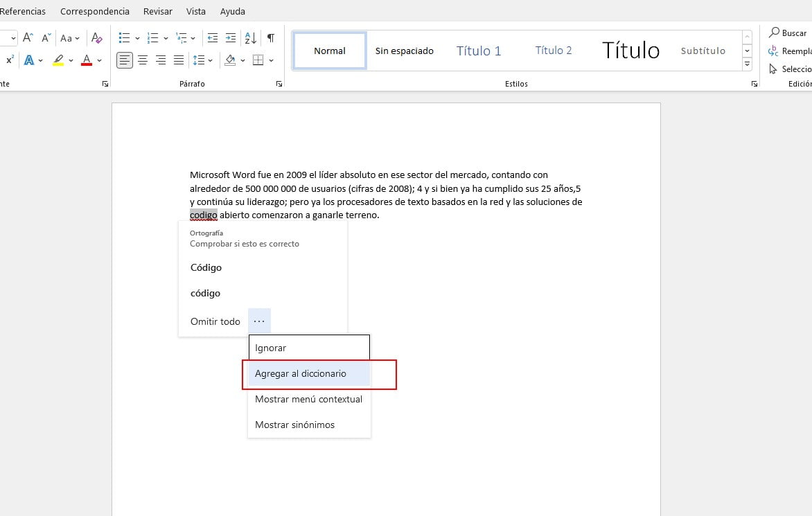Open the Párrafo dialog launcher

pyautogui.click(x=279, y=84)
